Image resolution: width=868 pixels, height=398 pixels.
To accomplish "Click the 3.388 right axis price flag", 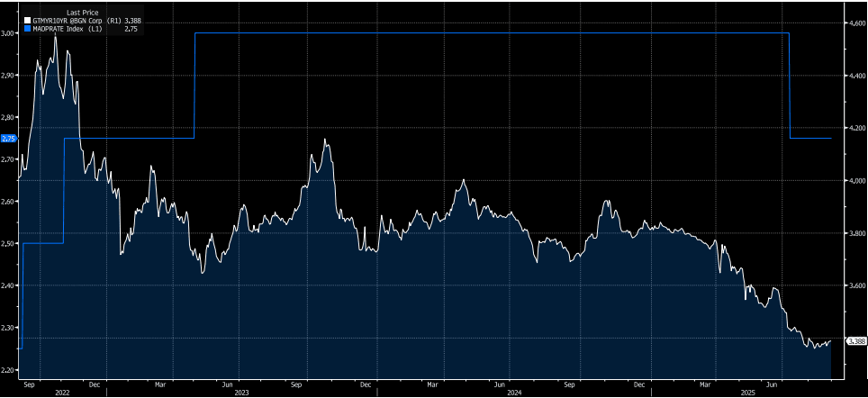I will click(x=855, y=341).
